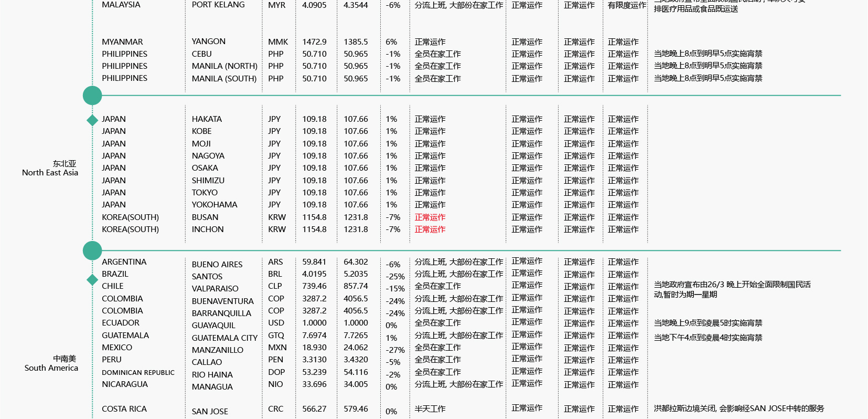Click the HAKATA port cell
The image size is (868, 419).
tap(207, 119)
